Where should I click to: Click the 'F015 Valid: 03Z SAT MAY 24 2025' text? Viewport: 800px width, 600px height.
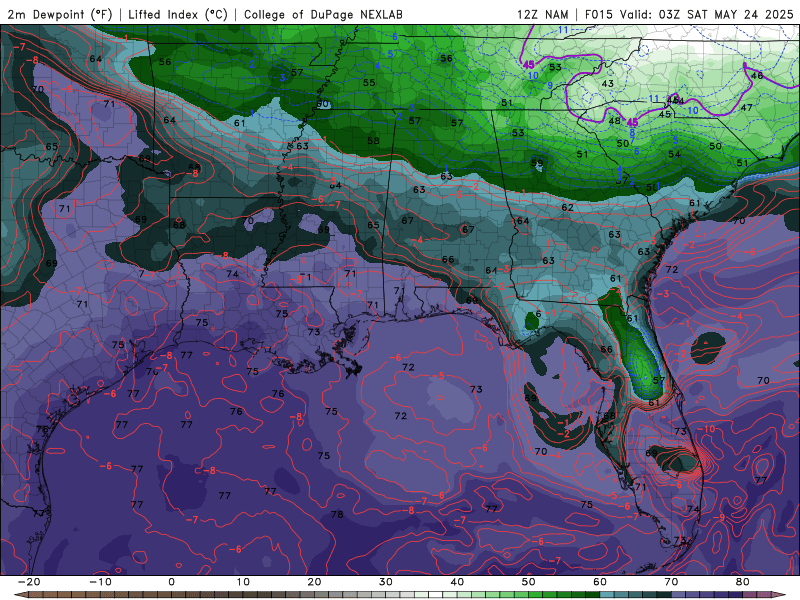[689, 14]
